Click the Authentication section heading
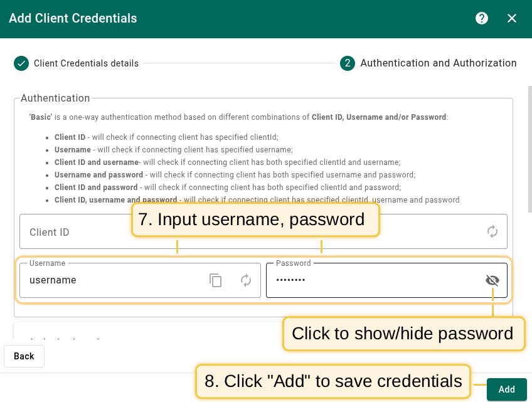532x402 pixels. 55,98
